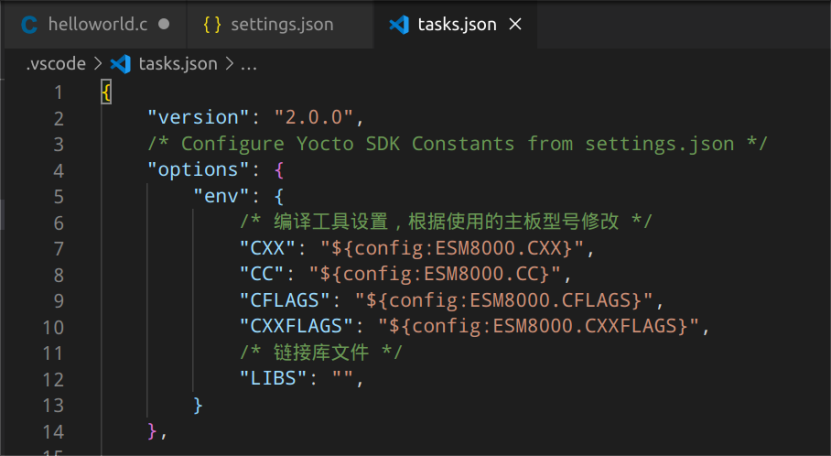Image resolution: width=831 pixels, height=456 pixels.
Task: Click the ${config:ESM8000.CXX} value
Action: [x=452, y=248]
